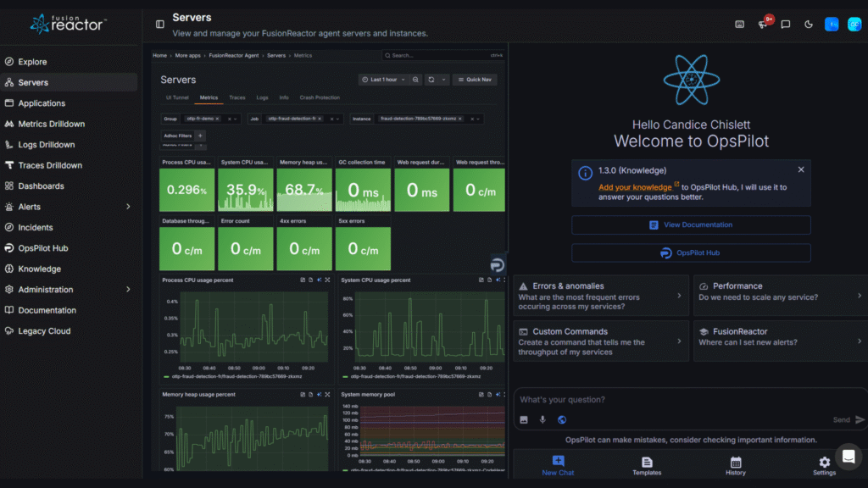
Task: Open the History calendar icon in OpsPilot
Action: tap(735, 464)
